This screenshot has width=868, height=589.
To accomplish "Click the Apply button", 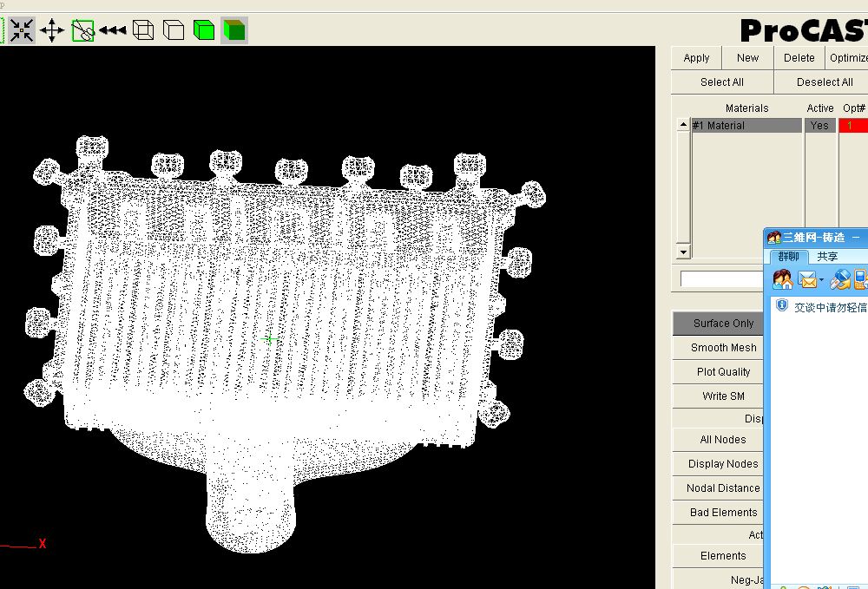I will click(x=696, y=58).
